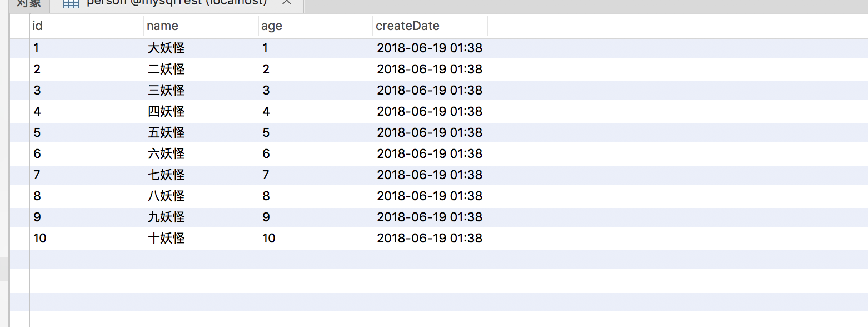Click the id cell with value 10

point(40,239)
